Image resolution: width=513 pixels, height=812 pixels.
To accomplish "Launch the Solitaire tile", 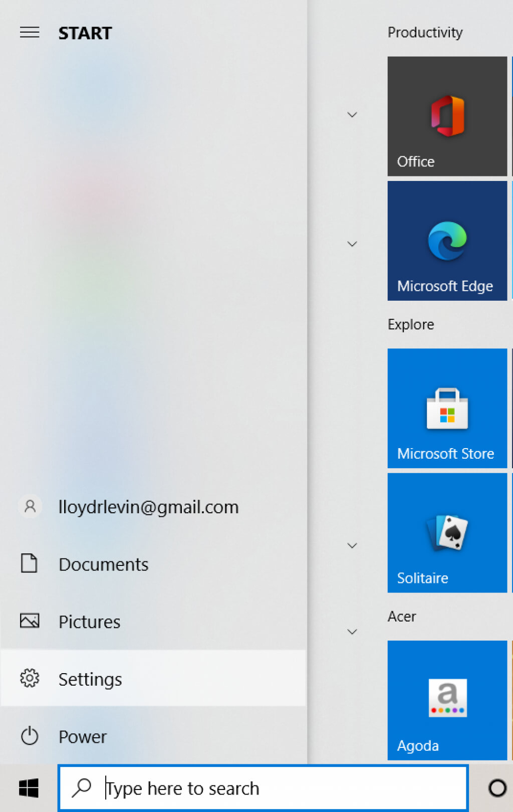I will pos(447,533).
